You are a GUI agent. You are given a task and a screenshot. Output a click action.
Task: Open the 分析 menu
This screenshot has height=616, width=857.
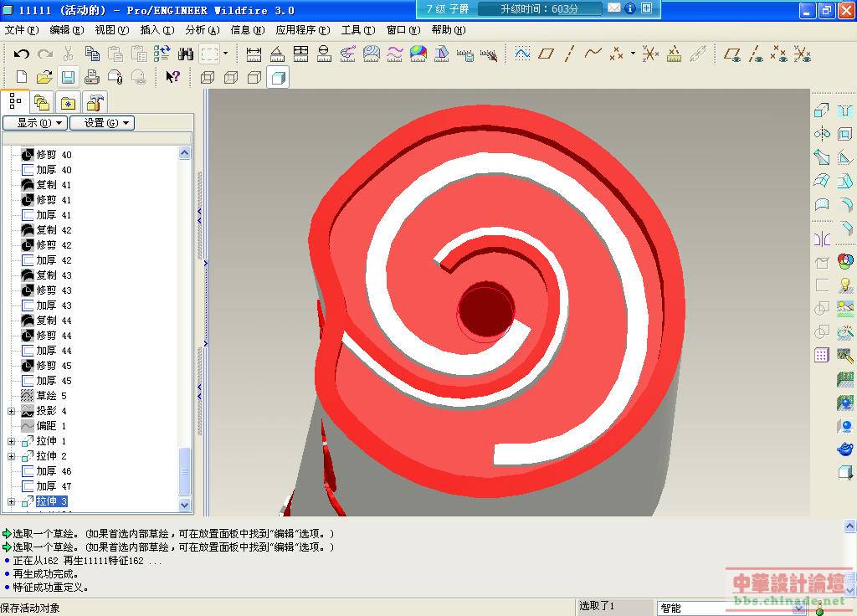tap(203, 30)
